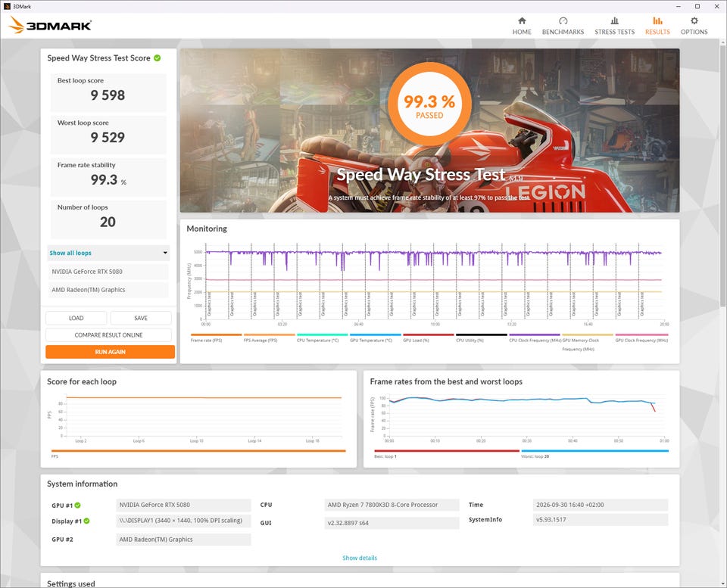
Task: Click the LOAD button
Action: point(76,318)
